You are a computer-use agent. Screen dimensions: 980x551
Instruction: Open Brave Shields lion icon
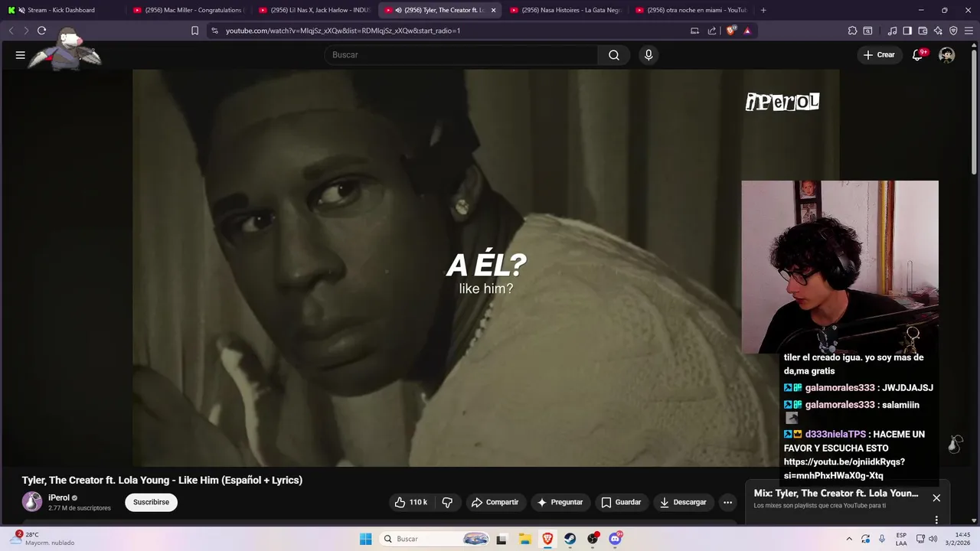(730, 31)
